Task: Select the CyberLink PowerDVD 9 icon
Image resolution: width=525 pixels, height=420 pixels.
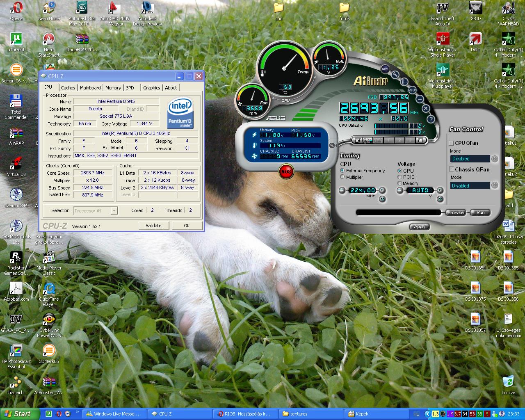Action: pos(49,326)
